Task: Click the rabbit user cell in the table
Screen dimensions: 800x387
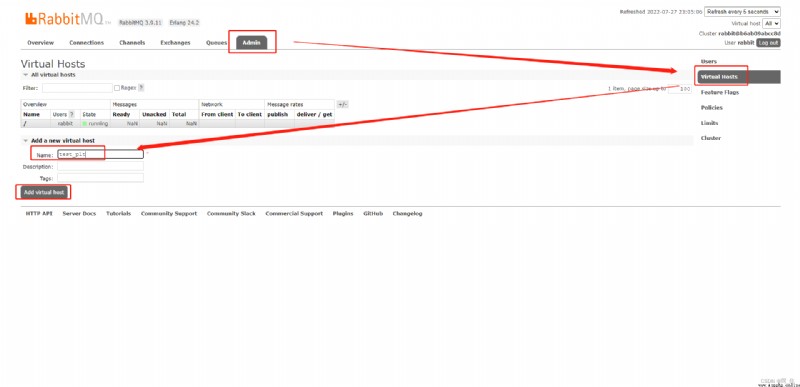Action: point(65,124)
